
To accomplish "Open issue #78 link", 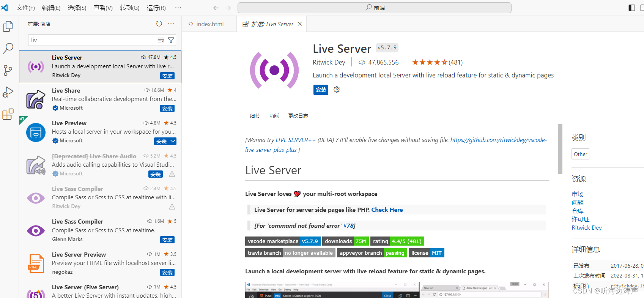I will (348, 226).
